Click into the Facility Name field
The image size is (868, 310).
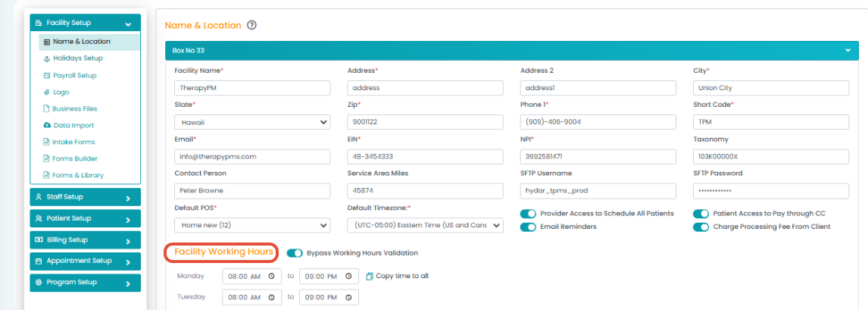click(x=252, y=88)
